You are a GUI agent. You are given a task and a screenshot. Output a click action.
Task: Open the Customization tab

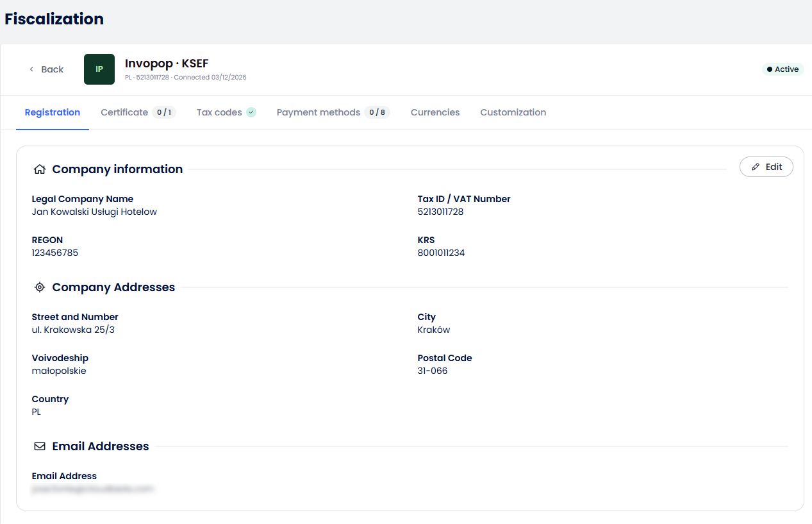pos(513,112)
